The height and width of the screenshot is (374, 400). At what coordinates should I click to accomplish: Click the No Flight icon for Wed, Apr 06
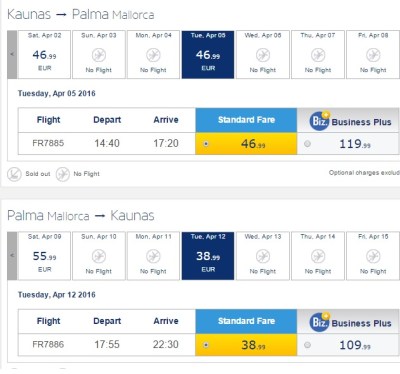pyautogui.click(x=263, y=55)
